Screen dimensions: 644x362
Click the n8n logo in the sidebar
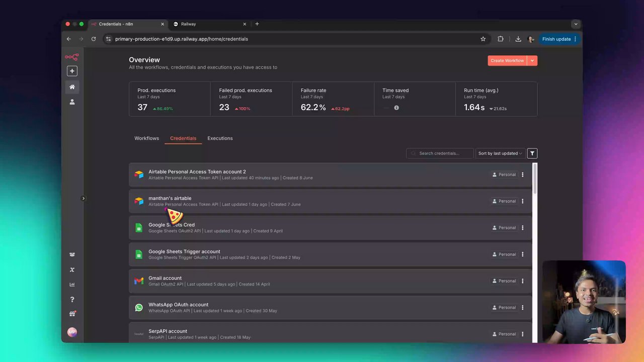pos(72,57)
